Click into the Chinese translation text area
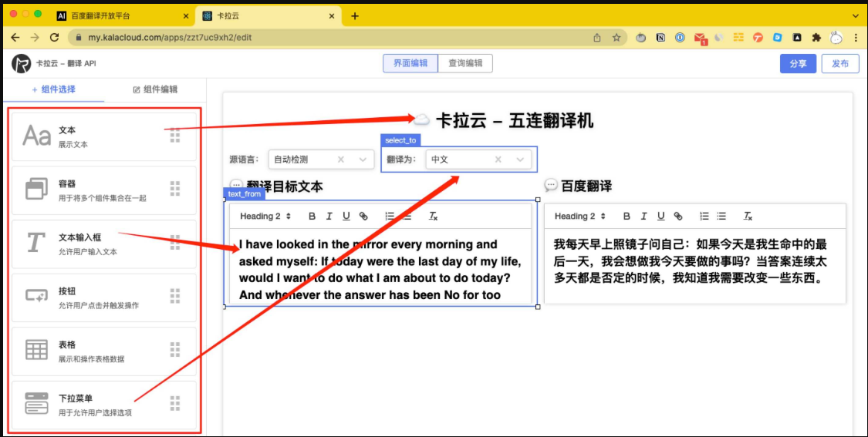Screen dimensions: 868x437 click(694, 266)
